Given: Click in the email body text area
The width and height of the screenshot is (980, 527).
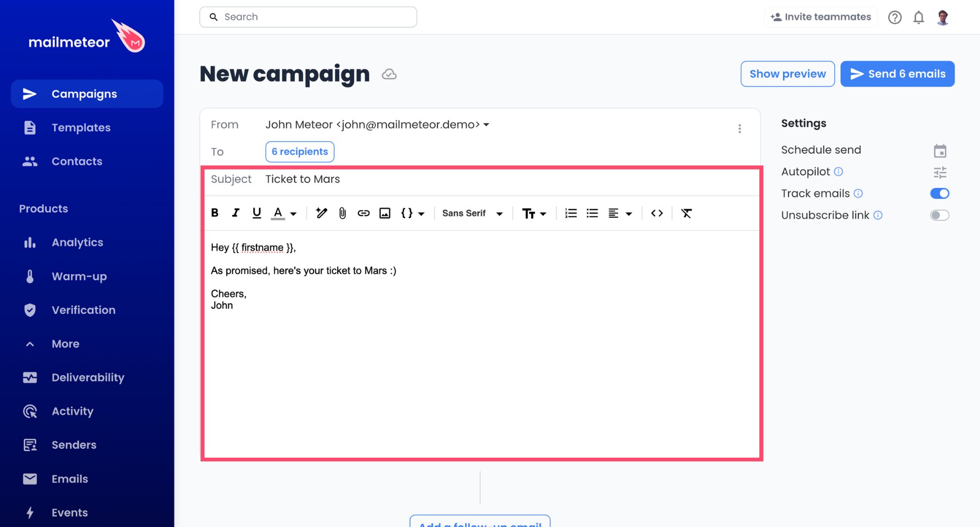Looking at the screenshot, I should [x=482, y=344].
